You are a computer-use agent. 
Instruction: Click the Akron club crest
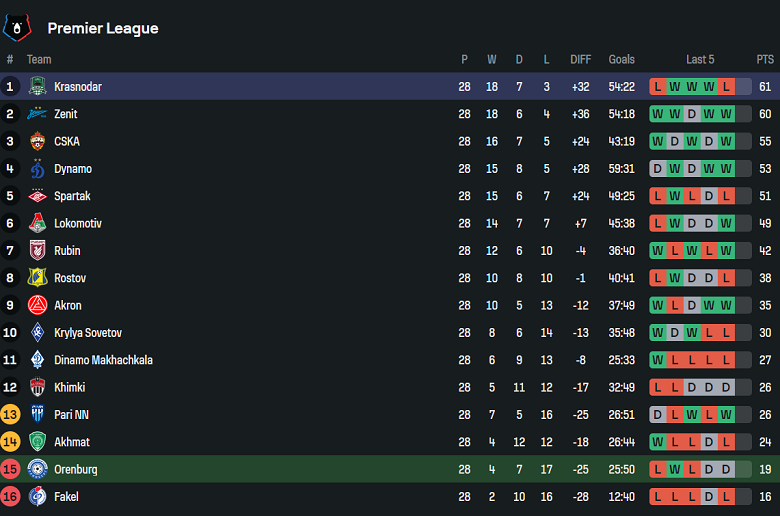pyautogui.click(x=37, y=305)
